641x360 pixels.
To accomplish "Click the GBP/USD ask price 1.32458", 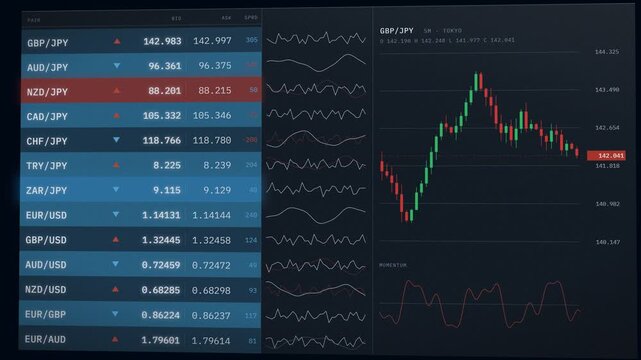I will pos(211,240).
